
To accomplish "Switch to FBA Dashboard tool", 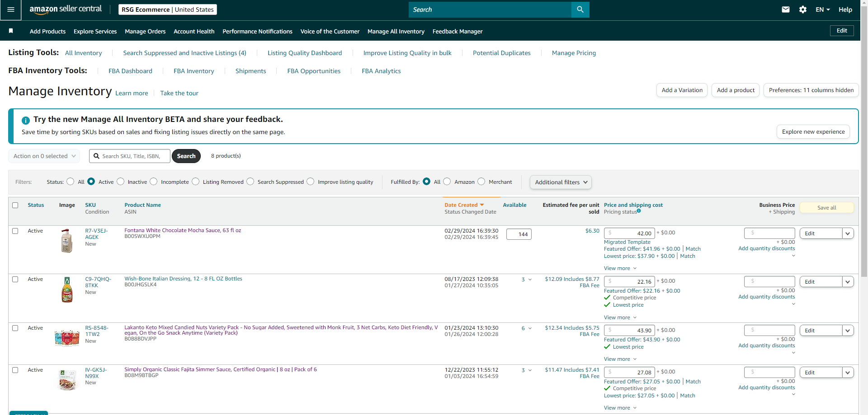I will point(130,71).
